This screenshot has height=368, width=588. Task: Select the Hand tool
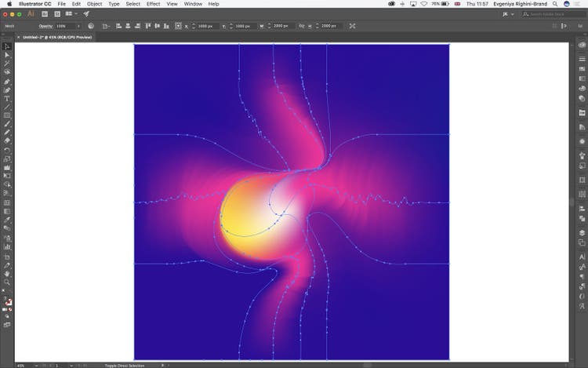point(7,273)
